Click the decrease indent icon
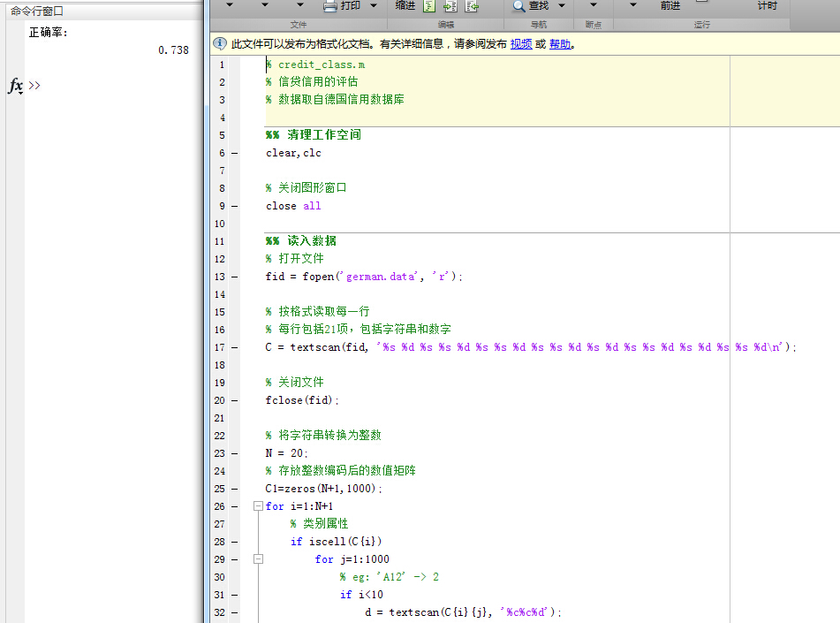840x623 pixels. click(472, 6)
